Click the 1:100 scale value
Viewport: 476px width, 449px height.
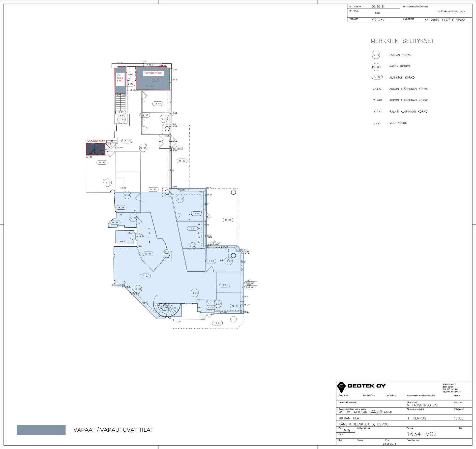click(458, 418)
